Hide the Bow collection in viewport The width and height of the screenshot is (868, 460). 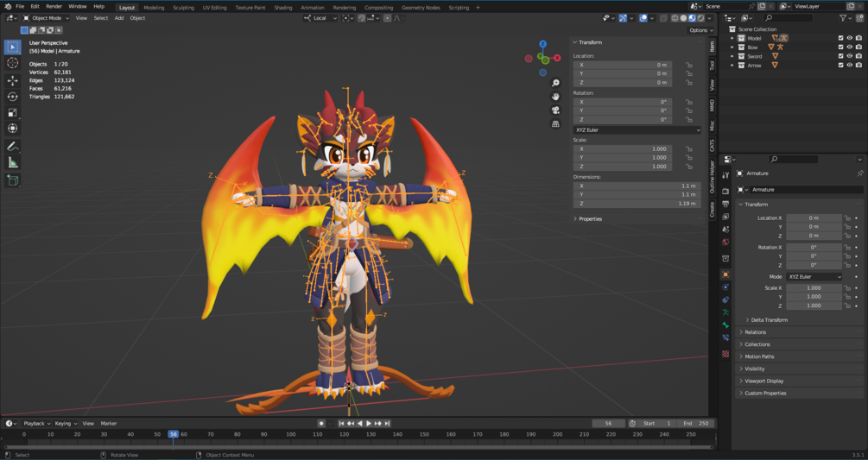[850, 47]
